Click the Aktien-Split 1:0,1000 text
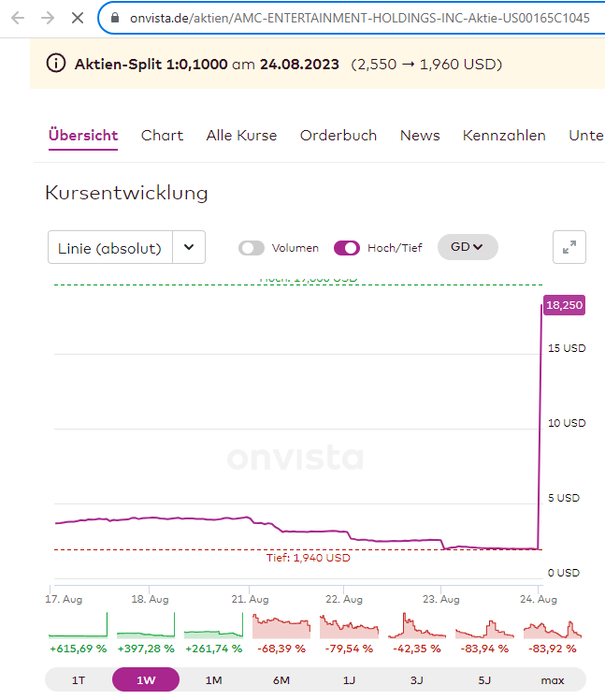Image resolution: width=605 pixels, height=700 pixels. click(x=151, y=65)
